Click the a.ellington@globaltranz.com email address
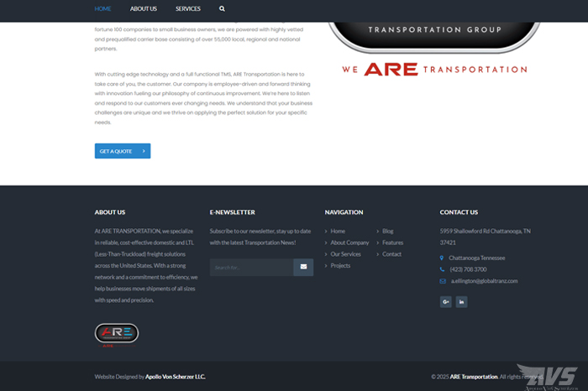This screenshot has width=588, height=391. (x=484, y=281)
